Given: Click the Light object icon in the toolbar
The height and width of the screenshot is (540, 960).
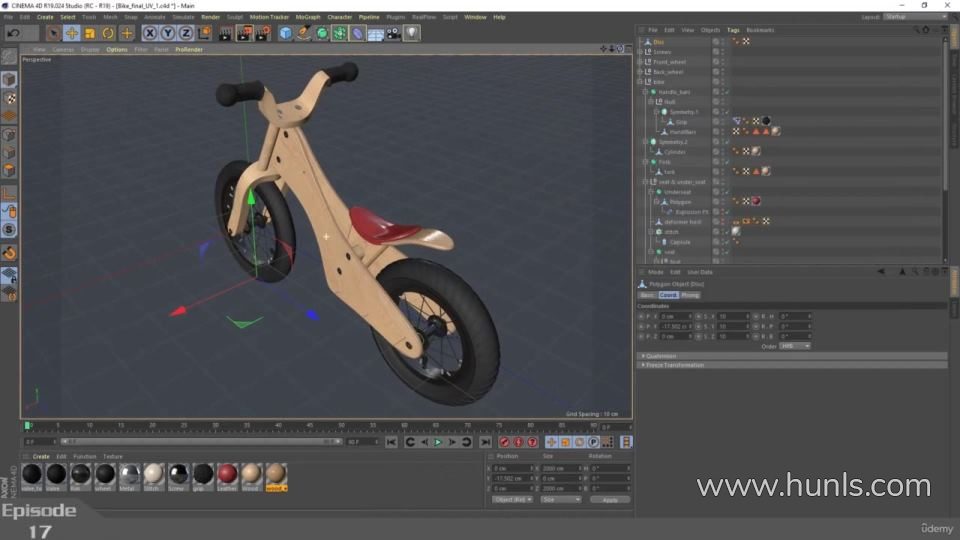Looking at the screenshot, I should (412, 33).
